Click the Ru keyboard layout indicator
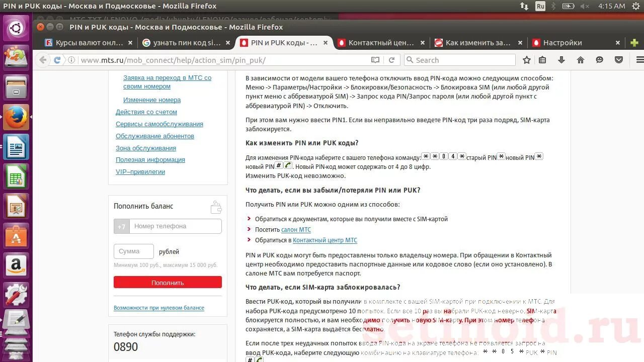 (540, 6)
